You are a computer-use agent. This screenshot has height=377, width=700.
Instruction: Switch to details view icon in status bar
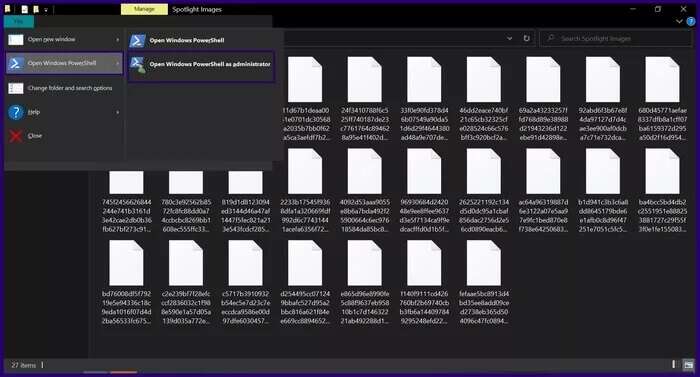click(674, 365)
